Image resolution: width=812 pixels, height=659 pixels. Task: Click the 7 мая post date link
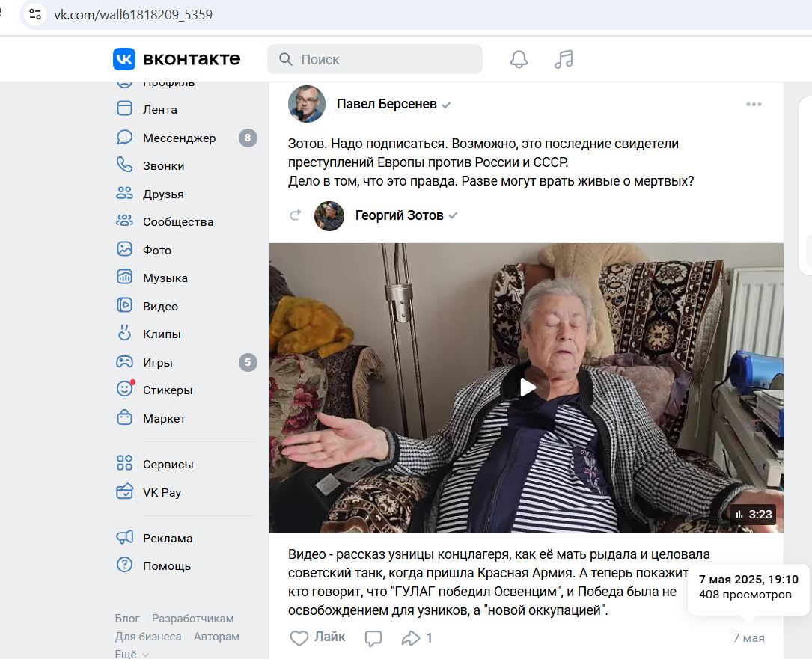(x=748, y=638)
